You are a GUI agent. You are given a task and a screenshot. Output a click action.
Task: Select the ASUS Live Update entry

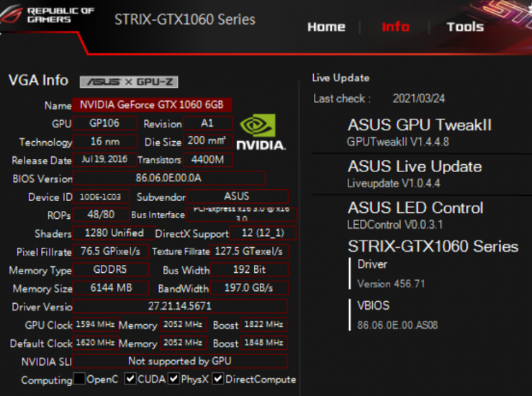coord(415,174)
